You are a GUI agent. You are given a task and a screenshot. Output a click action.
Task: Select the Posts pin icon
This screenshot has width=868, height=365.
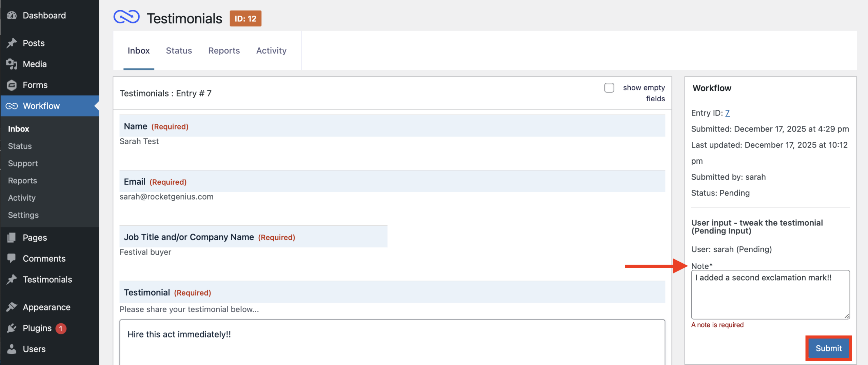12,43
